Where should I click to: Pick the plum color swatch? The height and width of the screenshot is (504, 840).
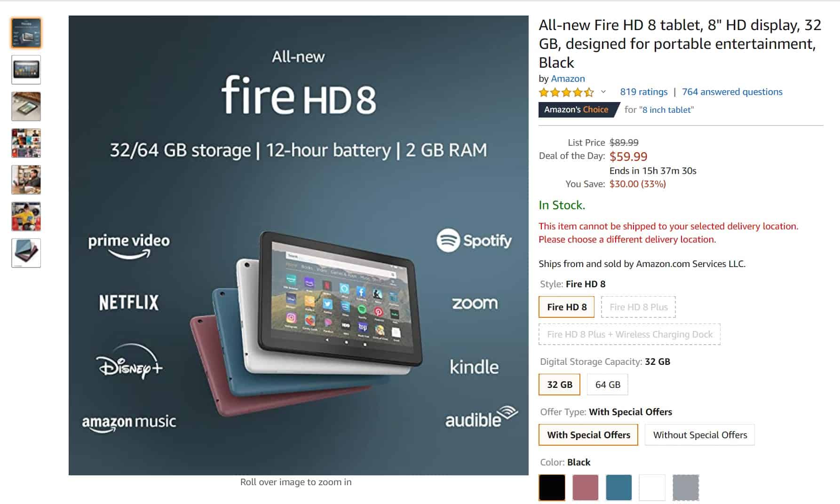(586, 488)
